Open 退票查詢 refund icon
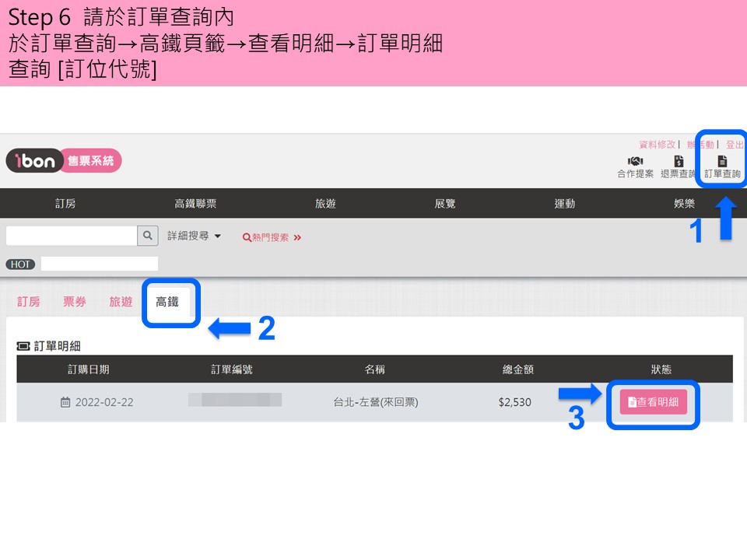The width and height of the screenshot is (747, 560). [x=679, y=161]
